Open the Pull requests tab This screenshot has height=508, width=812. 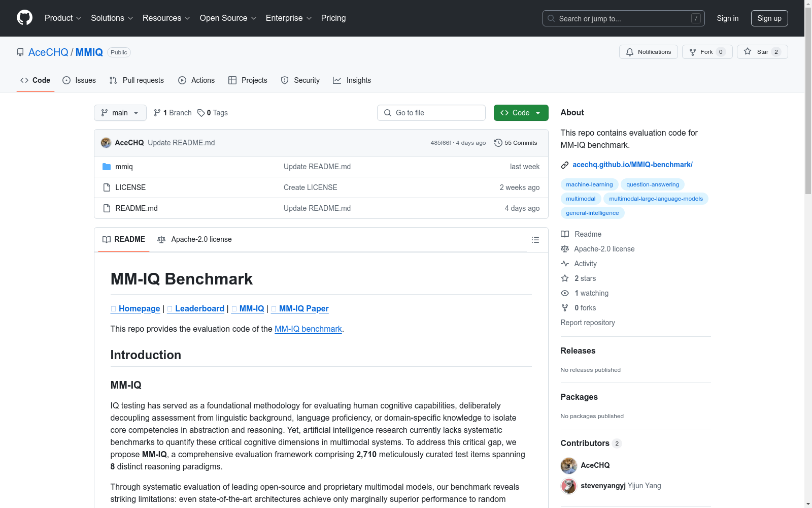coord(137,80)
